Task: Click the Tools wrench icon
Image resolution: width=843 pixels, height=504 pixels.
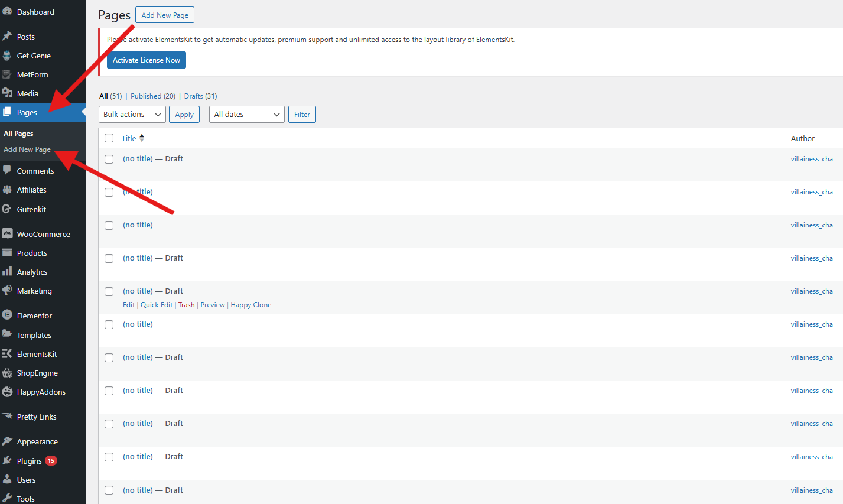Action: click(7, 498)
